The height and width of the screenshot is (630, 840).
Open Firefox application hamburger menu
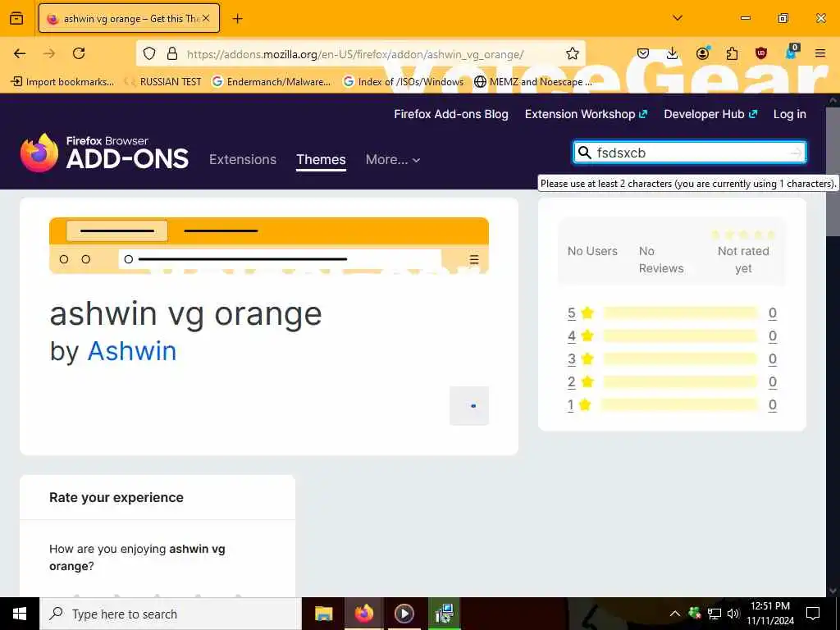tap(819, 53)
